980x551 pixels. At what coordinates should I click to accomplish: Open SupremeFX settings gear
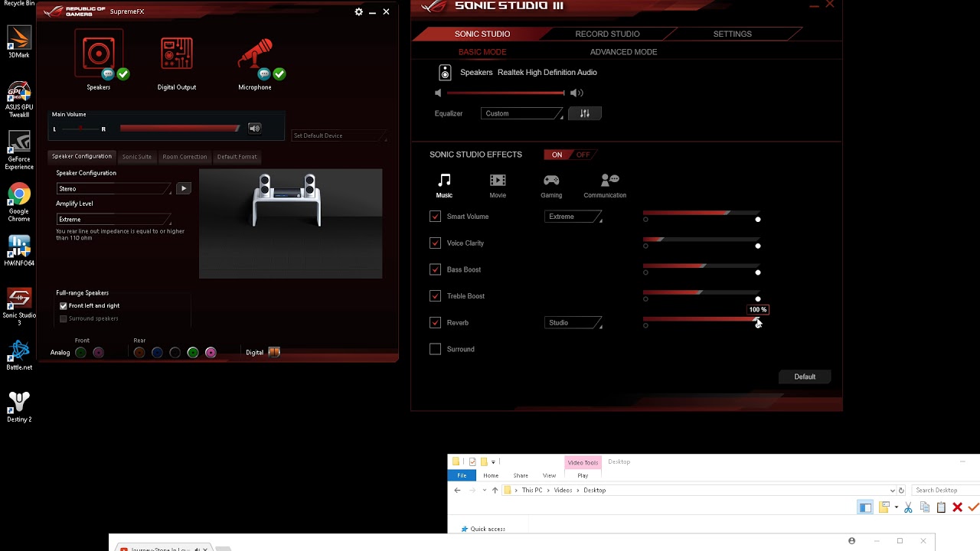click(358, 11)
